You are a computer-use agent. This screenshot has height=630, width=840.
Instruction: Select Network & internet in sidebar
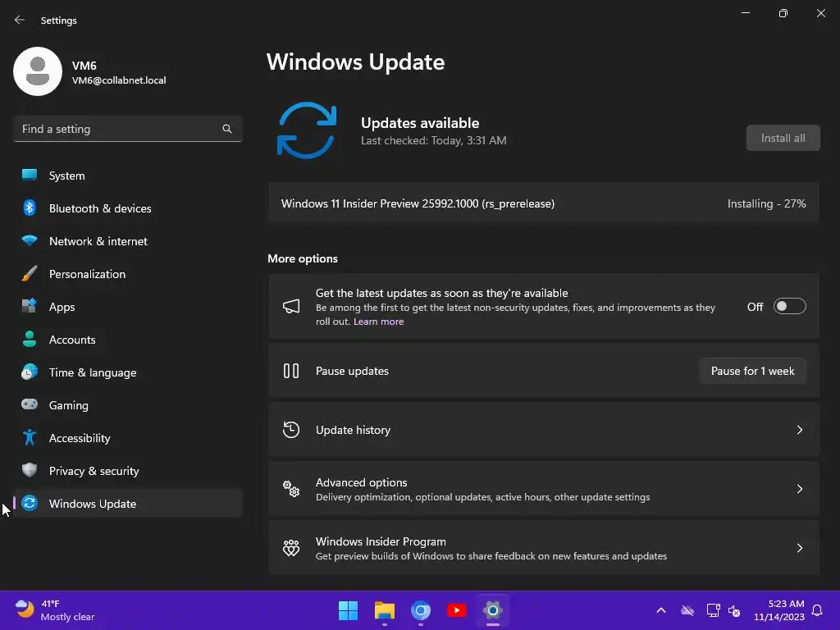pyautogui.click(x=127, y=241)
